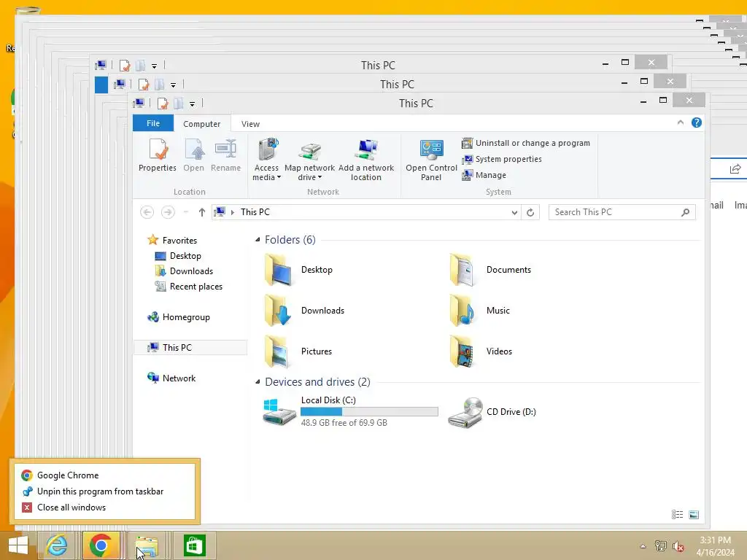Image resolution: width=747 pixels, height=560 pixels.
Task: Select Network in the navigation pane
Action: [171, 378]
